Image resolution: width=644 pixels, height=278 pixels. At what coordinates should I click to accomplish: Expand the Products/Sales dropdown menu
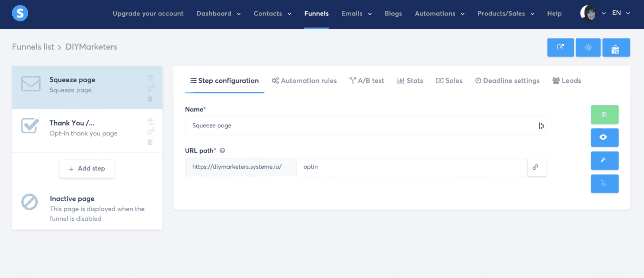click(506, 14)
